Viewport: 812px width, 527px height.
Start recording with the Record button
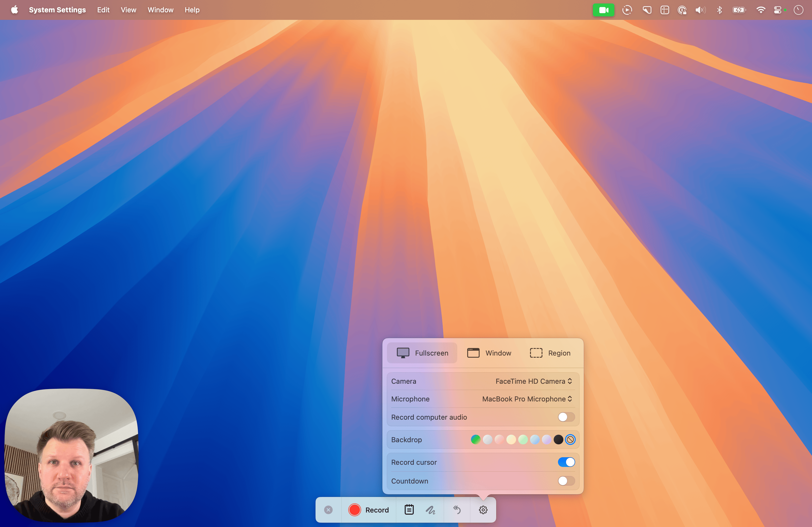369,510
